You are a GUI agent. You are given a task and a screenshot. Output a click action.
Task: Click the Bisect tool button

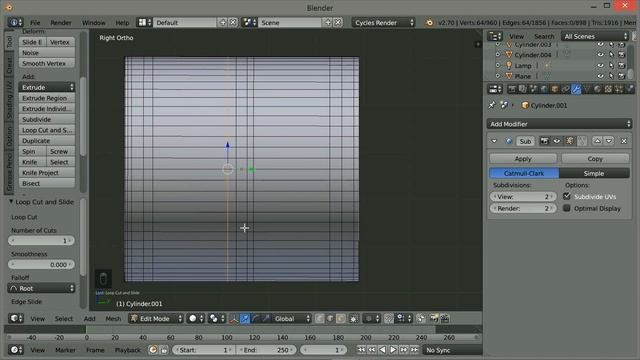47,183
